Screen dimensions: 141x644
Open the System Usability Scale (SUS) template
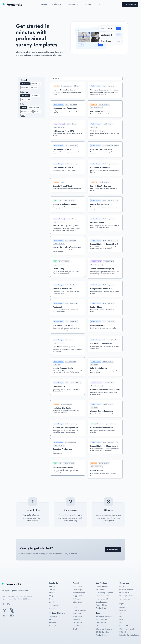(105, 268)
